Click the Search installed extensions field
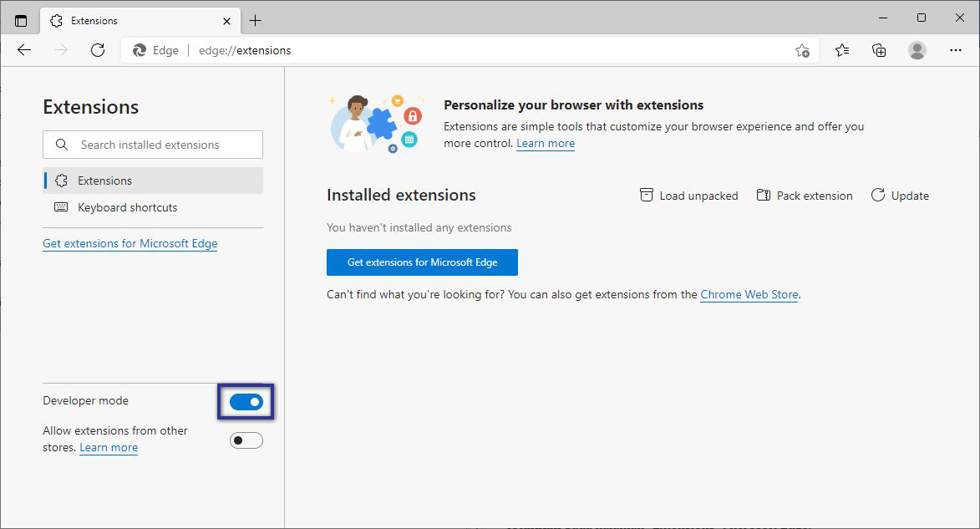Image resolution: width=980 pixels, height=529 pixels. pos(152,144)
